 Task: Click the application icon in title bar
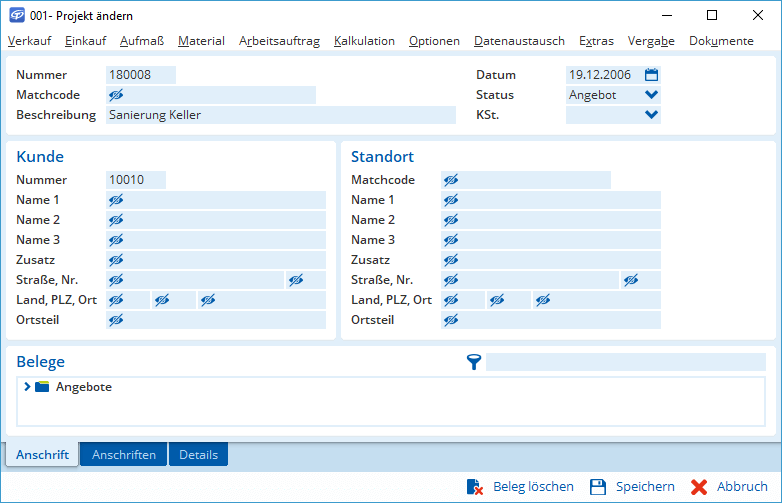[x=17, y=16]
